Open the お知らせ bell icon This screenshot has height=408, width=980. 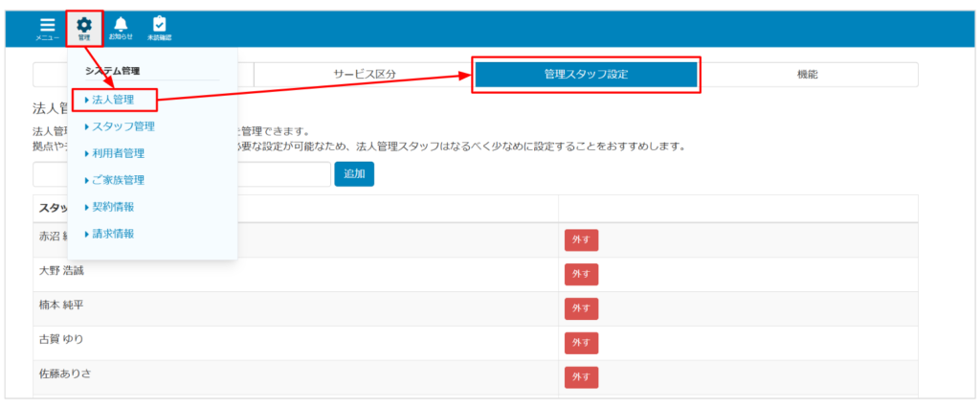click(121, 29)
